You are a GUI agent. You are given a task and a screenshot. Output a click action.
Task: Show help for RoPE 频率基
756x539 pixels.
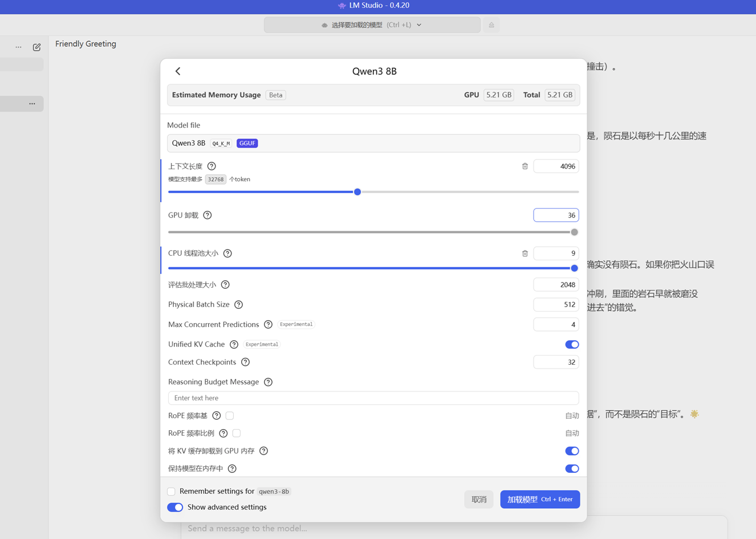pyautogui.click(x=217, y=416)
